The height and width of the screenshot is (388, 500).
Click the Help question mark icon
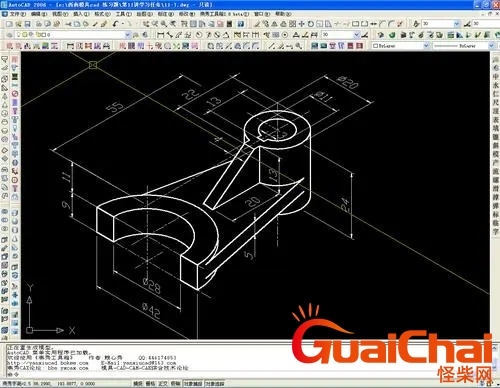click(x=241, y=24)
